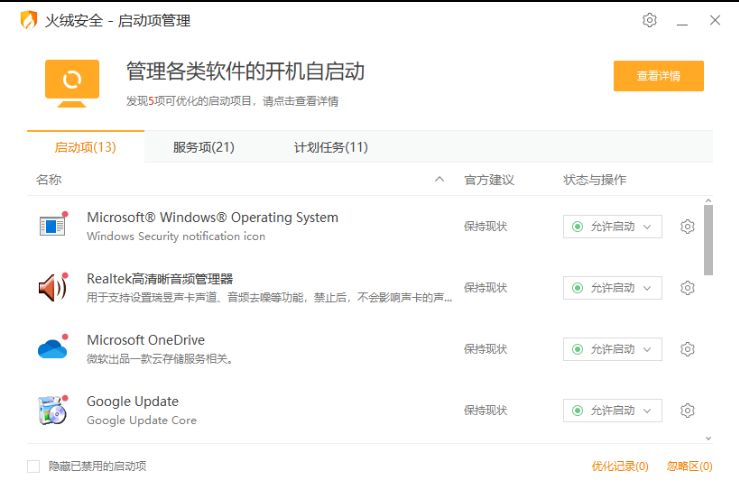Toggle sort arrow in the name column
This screenshot has width=739, height=488.
tap(439, 179)
